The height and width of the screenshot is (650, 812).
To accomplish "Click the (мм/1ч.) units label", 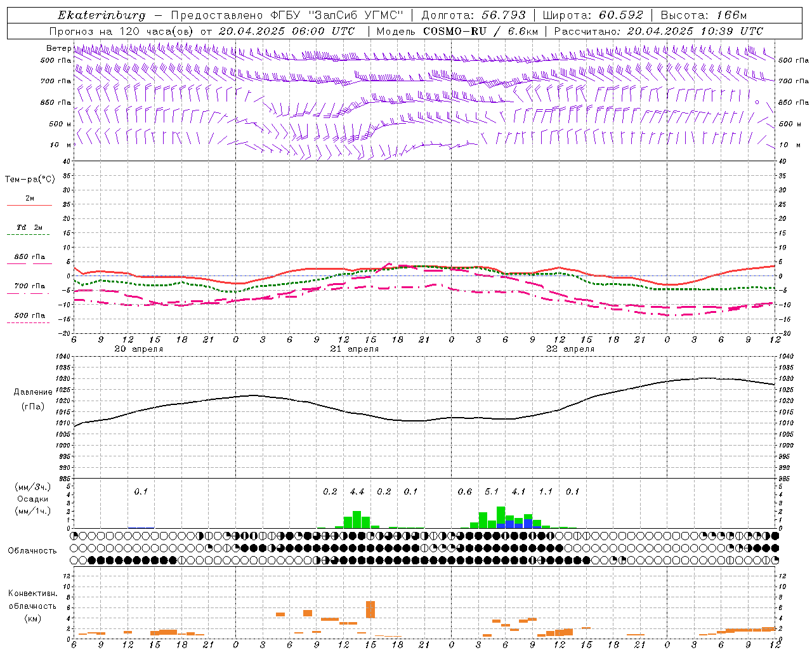I will tap(33, 511).
